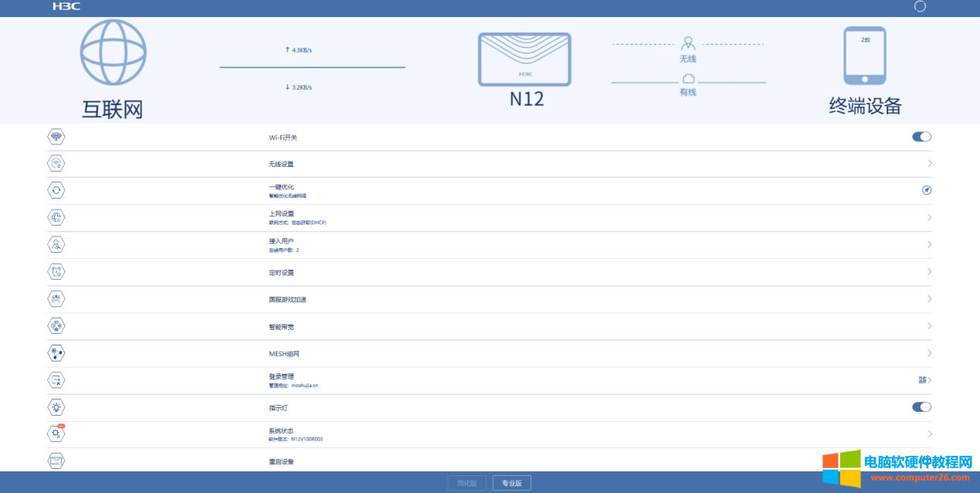Screen dimensions: 980x493
Task: Expand the 智能带宽 row chevron
Action: (x=928, y=325)
